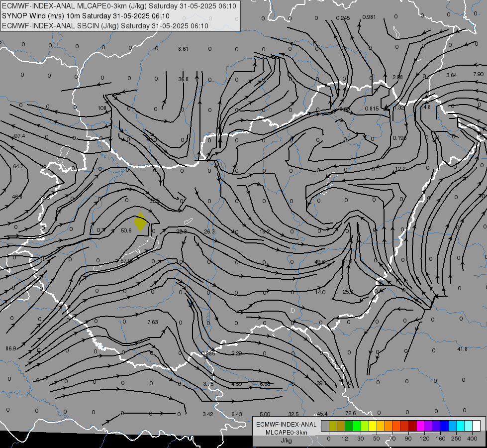Click the 400 tick label in legend
Image resolution: width=487 pixels, height=448 pixels.
pyautogui.click(x=472, y=439)
